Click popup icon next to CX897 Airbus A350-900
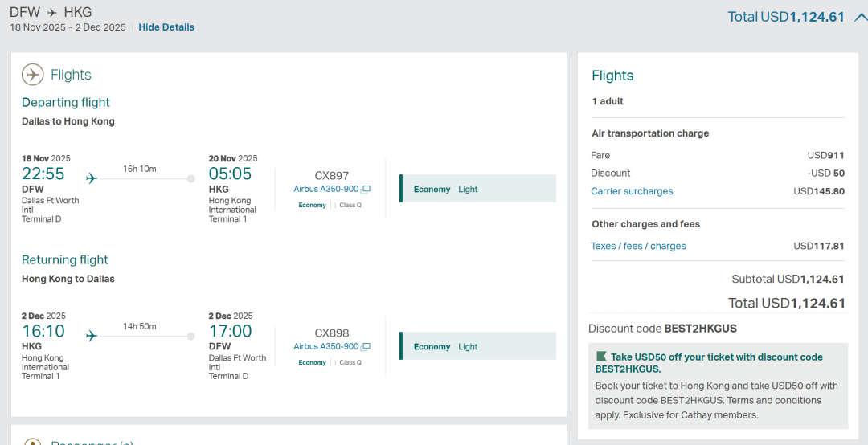This screenshot has height=445, width=868. pyautogui.click(x=366, y=190)
